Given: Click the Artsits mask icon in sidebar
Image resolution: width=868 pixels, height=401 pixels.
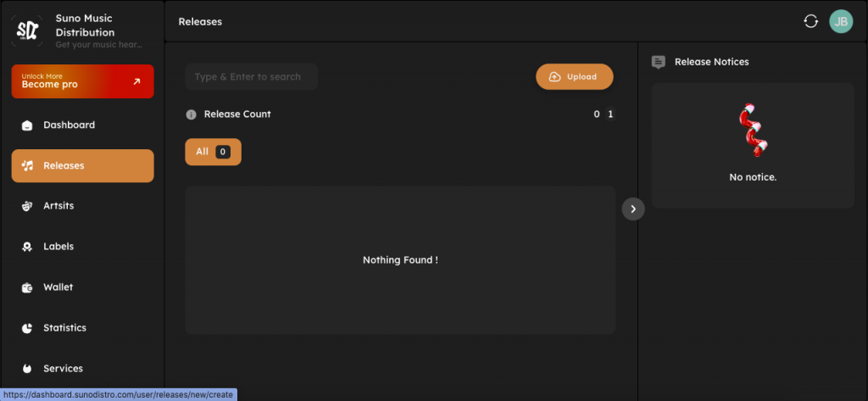Looking at the screenshot, I should point(27,206).
